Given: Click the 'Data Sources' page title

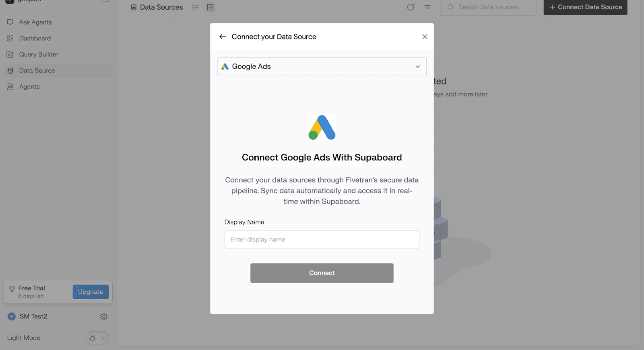Looking at the screenshot, I should pos(161,7).
